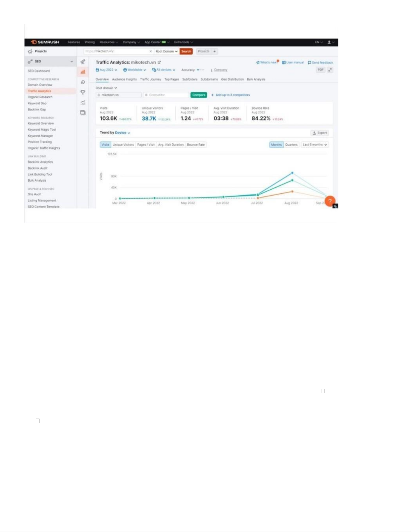
Task: Switch to the Geo Distribution tab
Action: [232, 80]
